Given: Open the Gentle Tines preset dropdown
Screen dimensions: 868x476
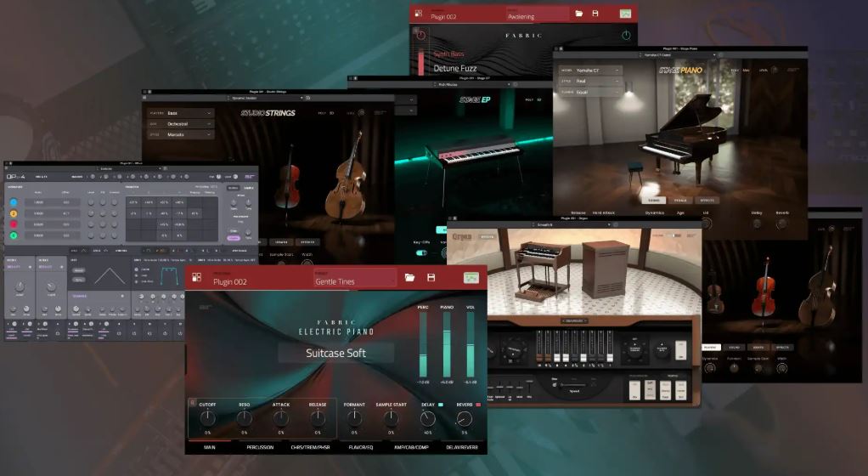Looking at the screenshot, I should (355, 278).
